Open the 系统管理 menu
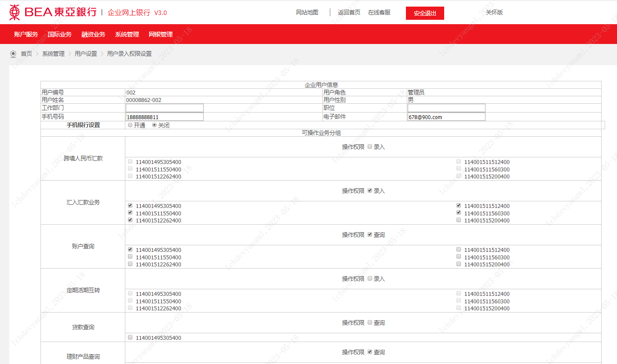 coord(127,34)
